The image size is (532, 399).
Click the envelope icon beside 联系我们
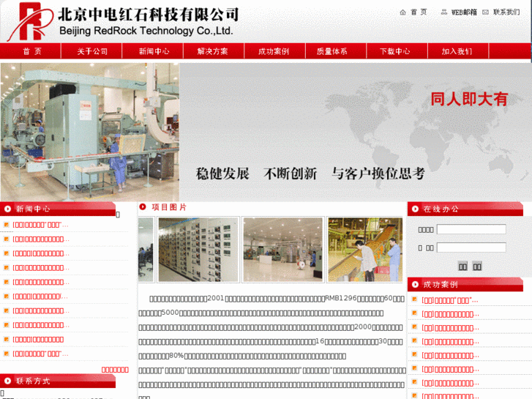(x=485, y=12)
